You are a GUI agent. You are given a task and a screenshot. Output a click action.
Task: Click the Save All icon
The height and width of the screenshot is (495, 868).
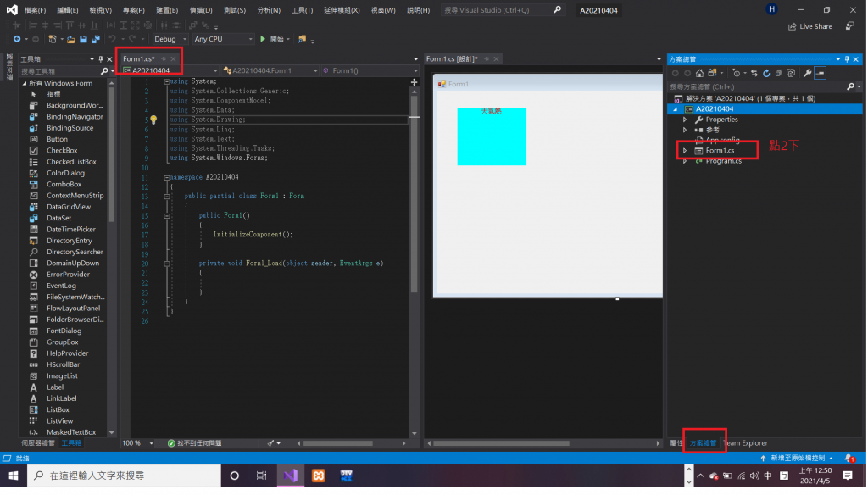coord(95,39)
